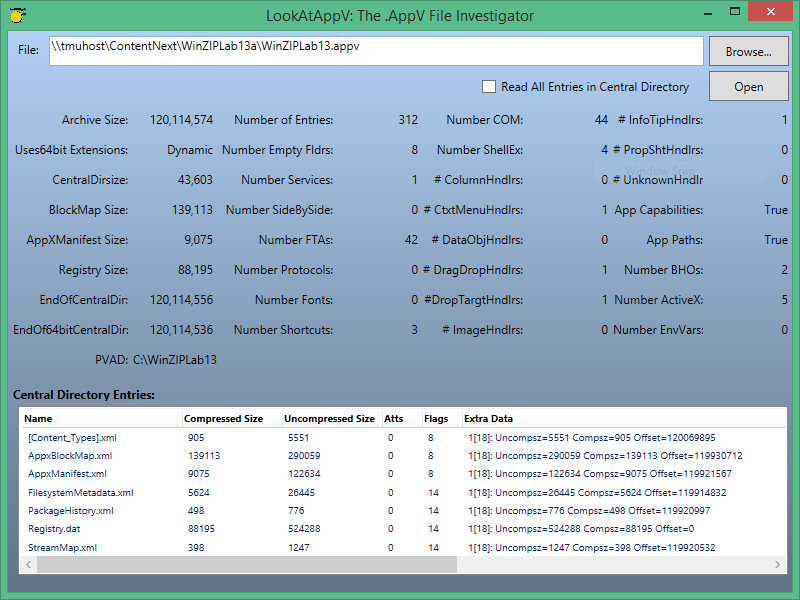This screenshot has height=600, width=800.
Task: Click the Number ActiveX label
Action: coord(658,300)
